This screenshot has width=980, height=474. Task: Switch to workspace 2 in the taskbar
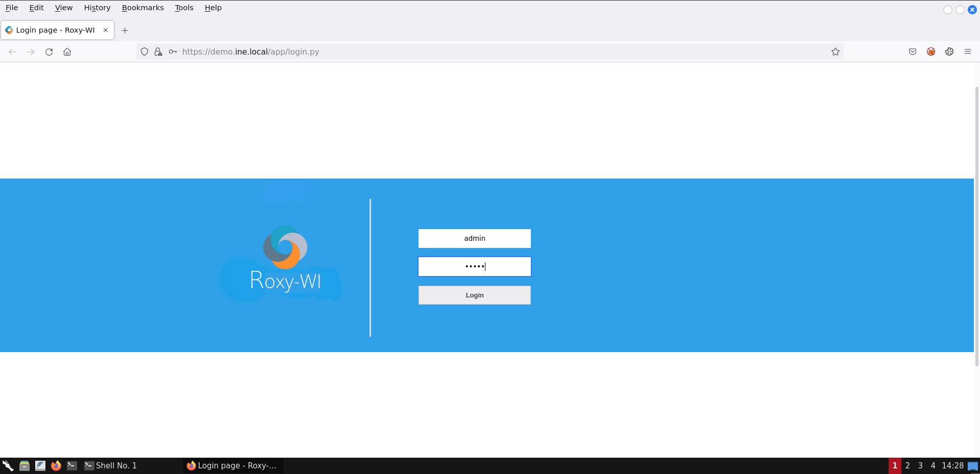click(x=908, y=465)
